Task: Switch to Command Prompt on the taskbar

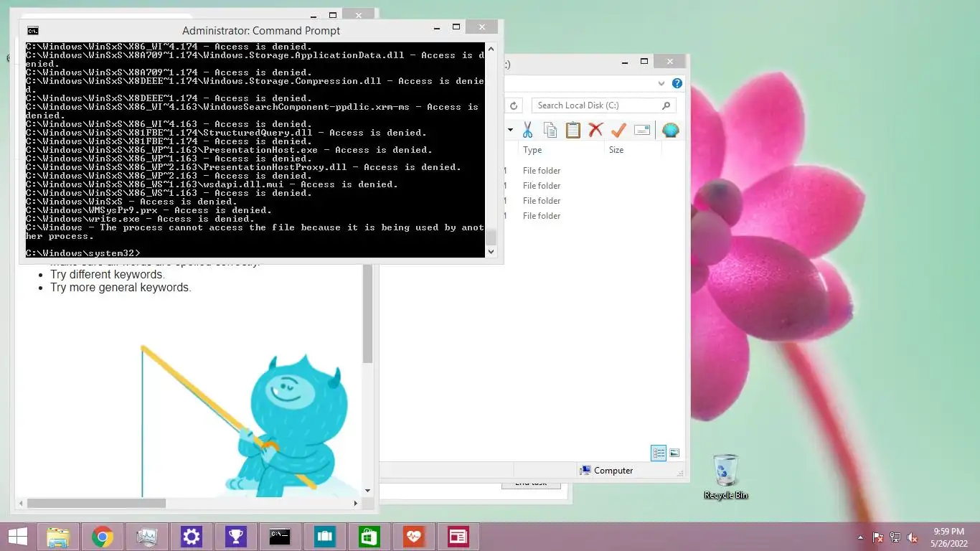Action: pos(280,537)
